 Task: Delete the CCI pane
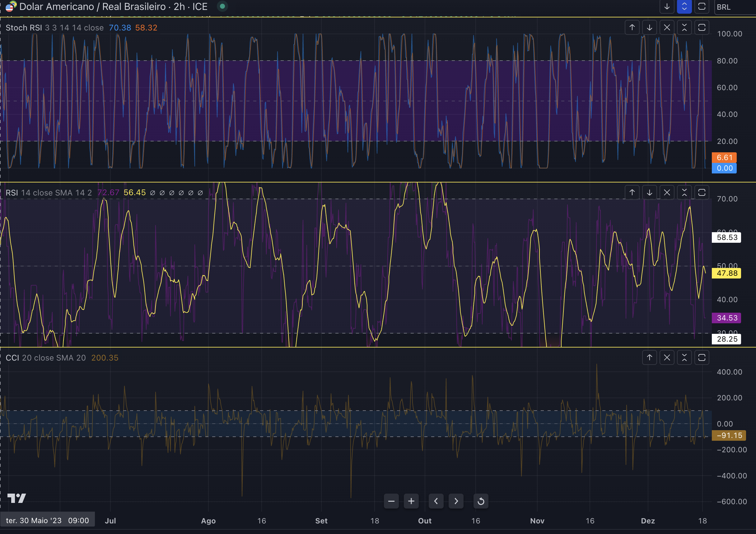point(667,358)
